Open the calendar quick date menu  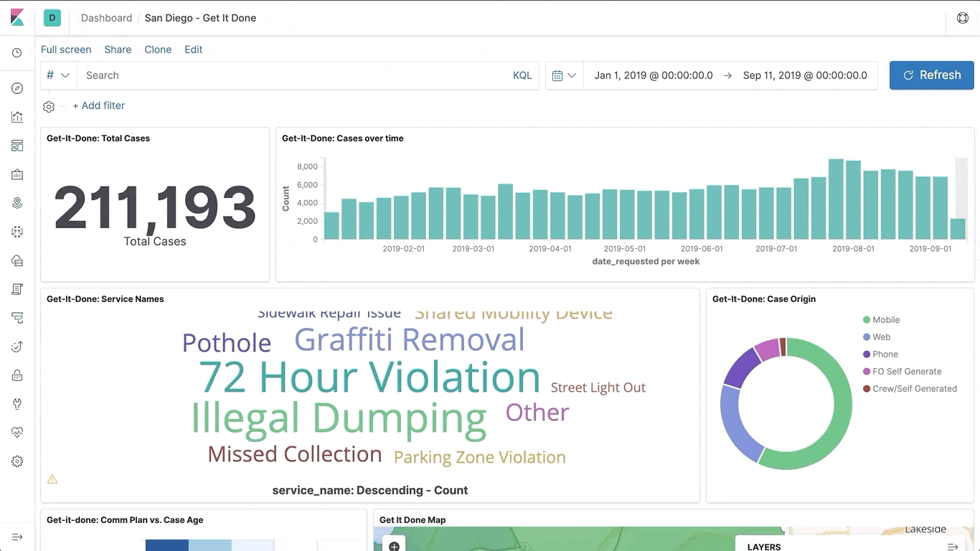(x=565, y=75)
